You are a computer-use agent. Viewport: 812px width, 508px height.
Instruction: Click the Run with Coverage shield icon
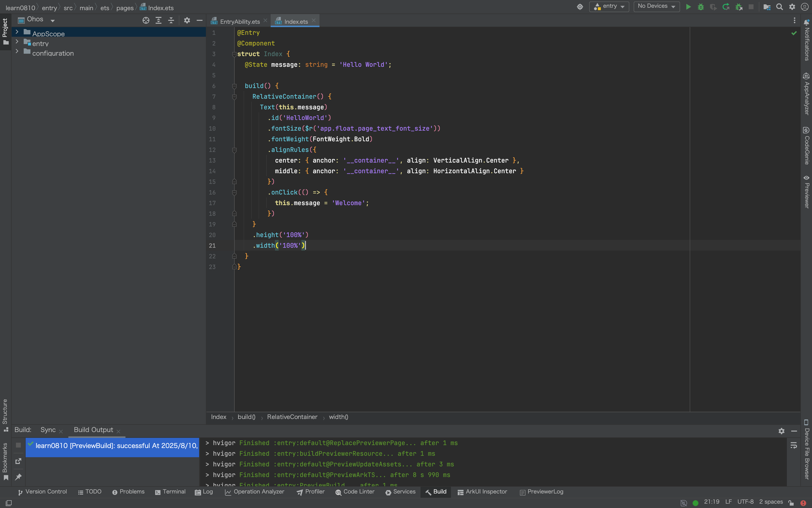point(713,7)
